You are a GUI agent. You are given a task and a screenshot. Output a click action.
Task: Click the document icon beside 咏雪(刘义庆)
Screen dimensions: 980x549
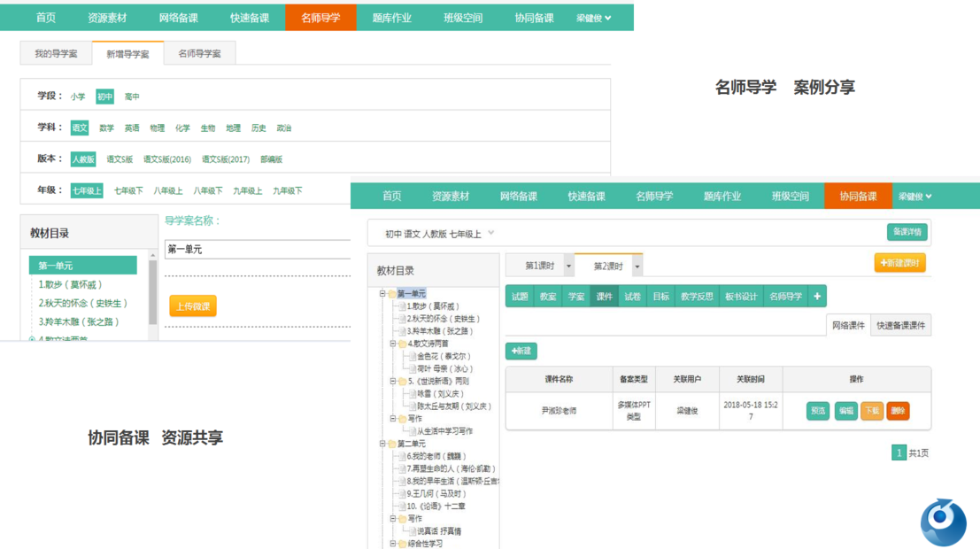coord(411,394)
